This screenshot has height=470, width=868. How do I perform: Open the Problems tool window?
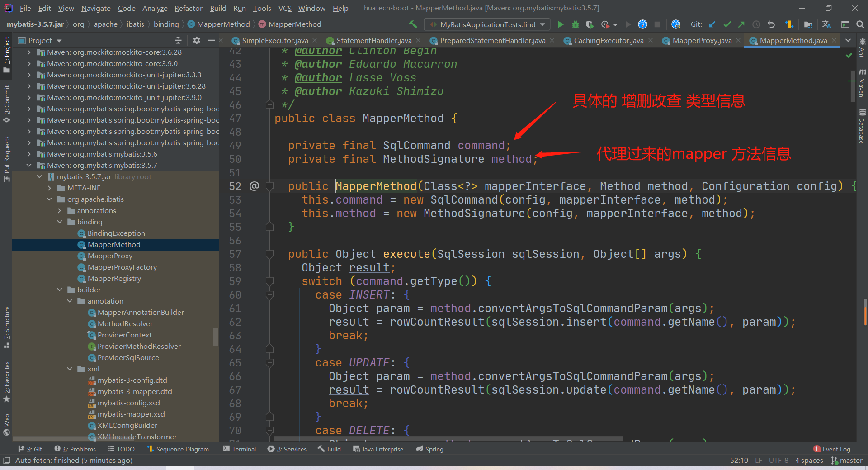[x=75, y=449]
